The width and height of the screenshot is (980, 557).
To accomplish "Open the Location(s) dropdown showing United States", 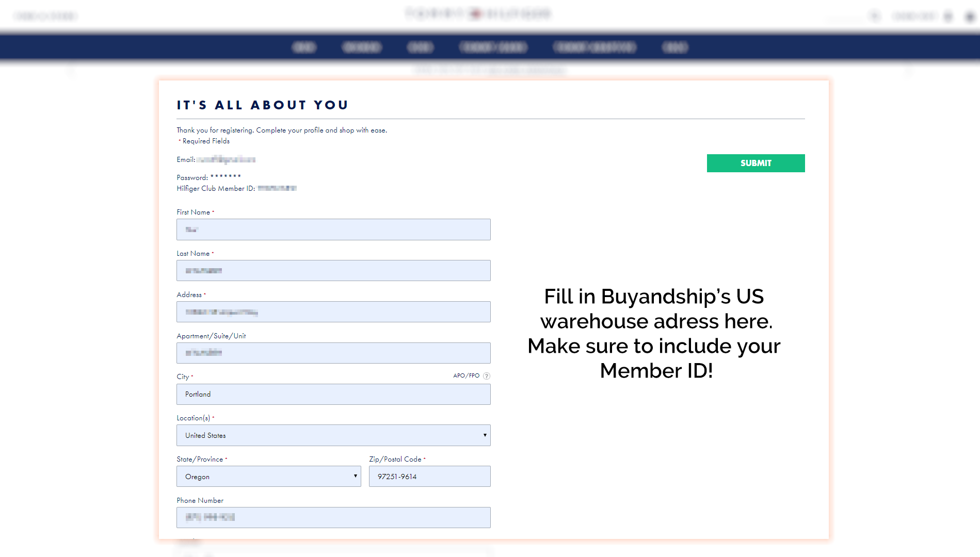I will tap(333, 435).
